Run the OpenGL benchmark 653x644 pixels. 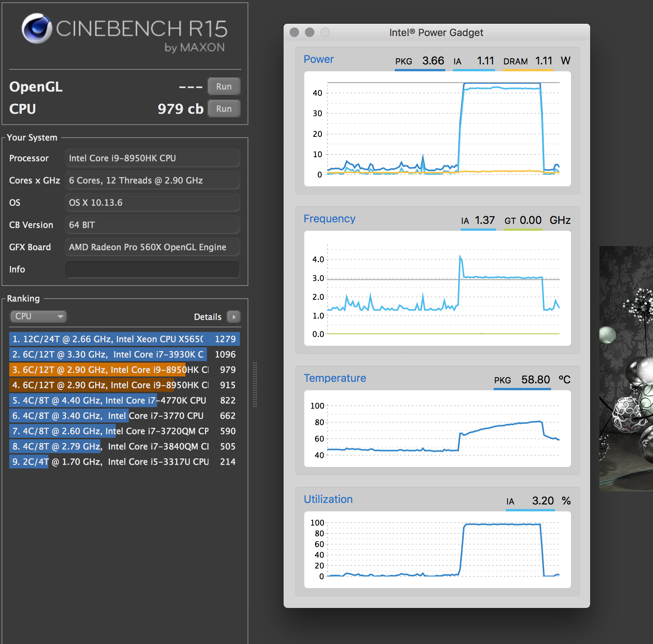tap(224, 86)
